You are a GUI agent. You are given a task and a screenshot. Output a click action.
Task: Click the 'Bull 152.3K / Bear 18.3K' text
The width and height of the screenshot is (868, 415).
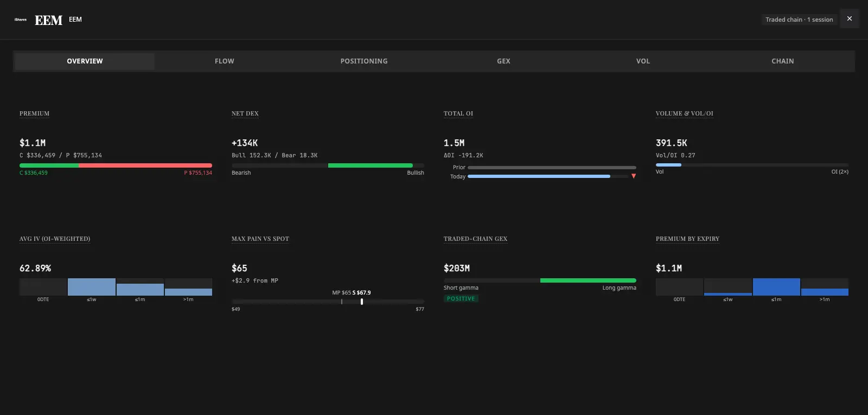click(275, 155)
